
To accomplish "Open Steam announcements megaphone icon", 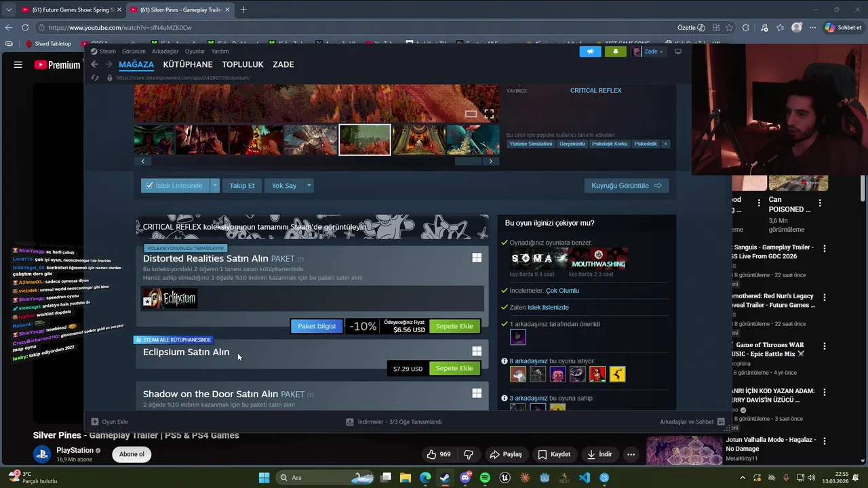I will [590, 52].
